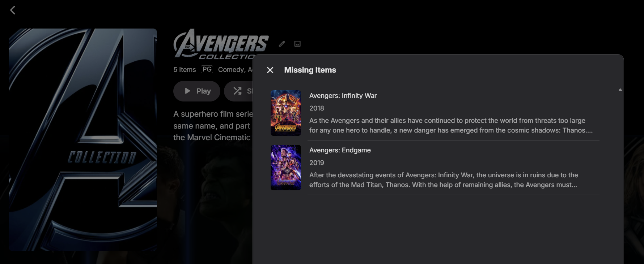Click the Infinity War description text
The height and width of the screenshot is (264, 644).
451,125
